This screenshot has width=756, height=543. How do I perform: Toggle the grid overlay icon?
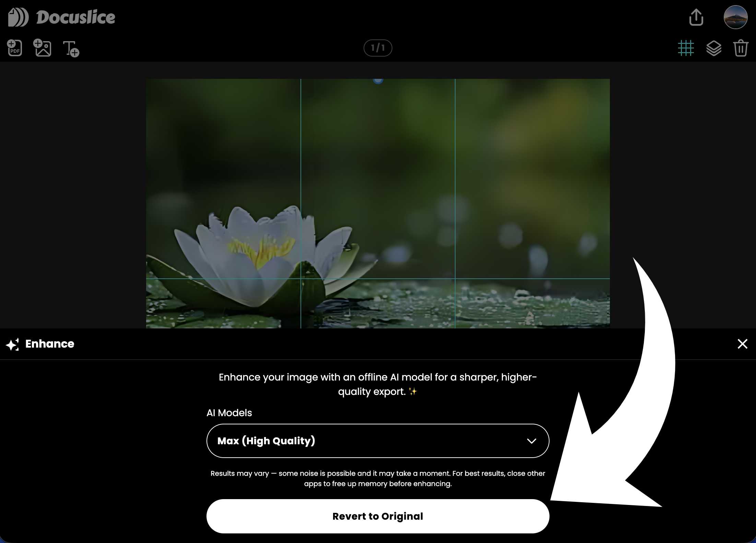coord(686,48)
